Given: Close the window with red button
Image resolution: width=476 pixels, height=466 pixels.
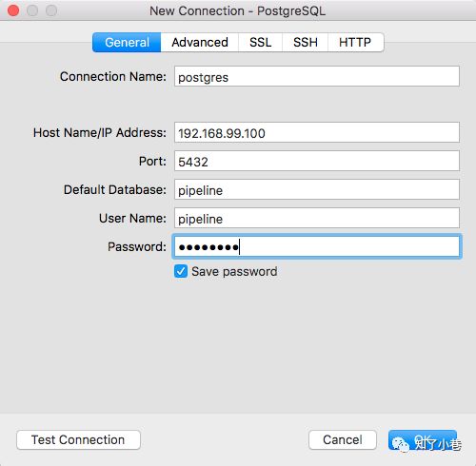Looking at the screenshot, I should pyautogui.click(x=13, y=10).
